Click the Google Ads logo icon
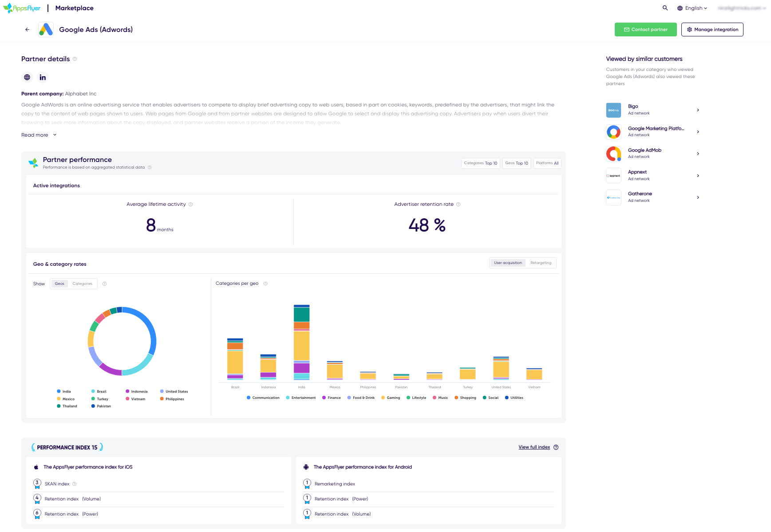The height and width of the screenshot is (532, 771). [x=46, y=29]
